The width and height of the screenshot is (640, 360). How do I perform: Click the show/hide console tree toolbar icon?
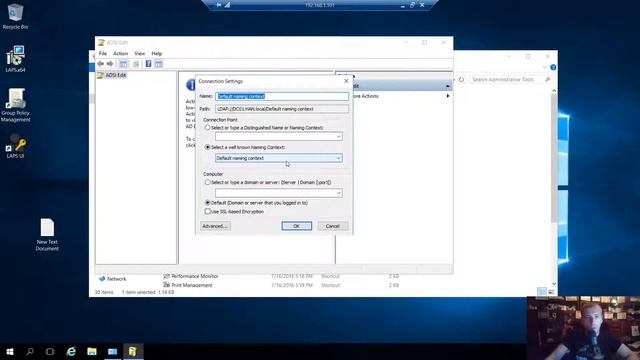point(123,64)
